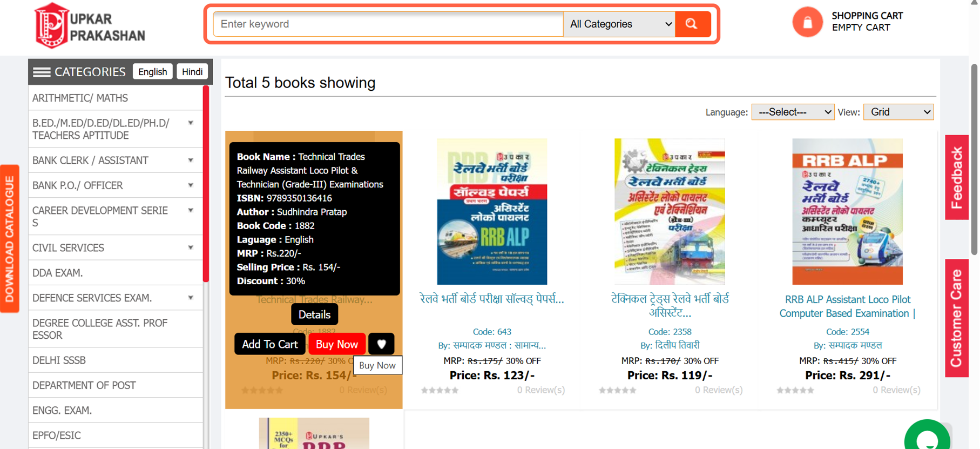Open the Customer Care side tab
This screenshot has height=449, width=980.
pos(957,318)
